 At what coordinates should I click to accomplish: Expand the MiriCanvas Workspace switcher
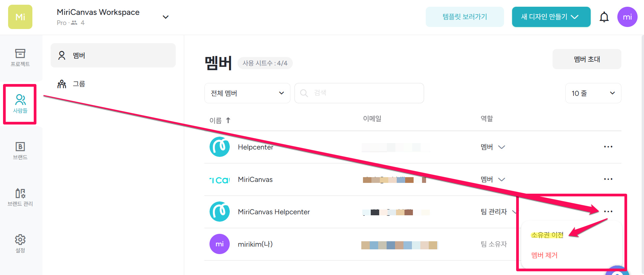(x=165, y=17)
